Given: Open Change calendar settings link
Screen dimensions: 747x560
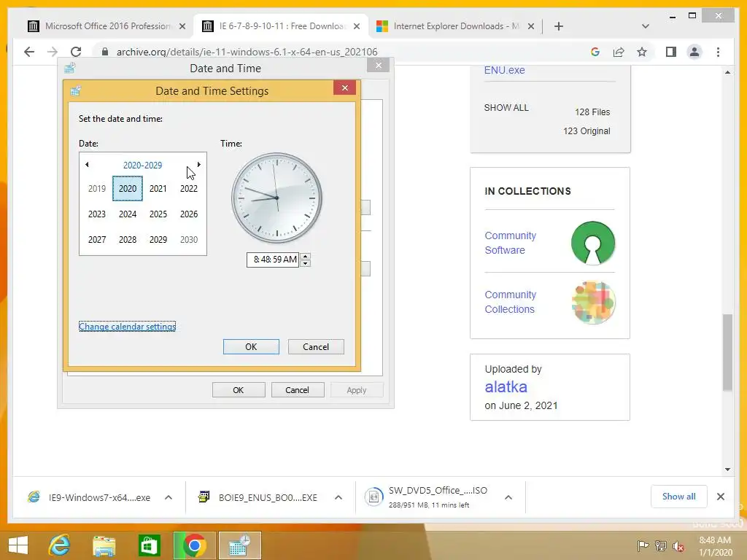Looking at the screenshot, I should pos(127,327).
